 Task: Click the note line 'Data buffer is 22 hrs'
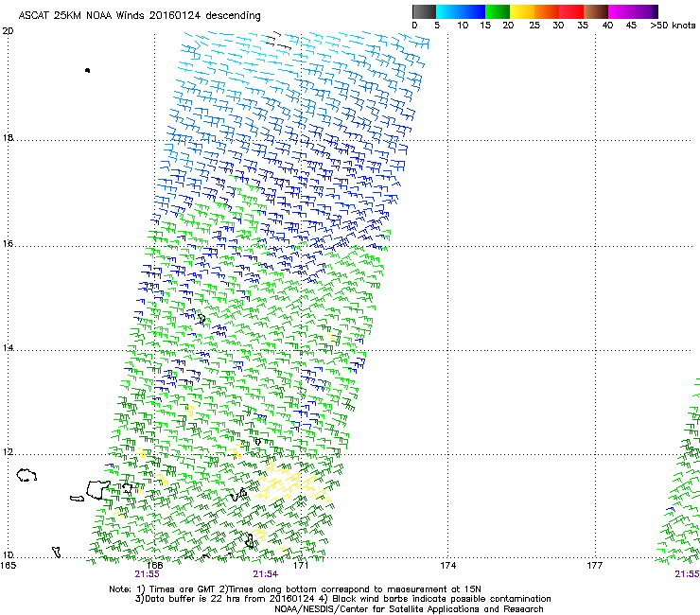[x=342, y=599]
